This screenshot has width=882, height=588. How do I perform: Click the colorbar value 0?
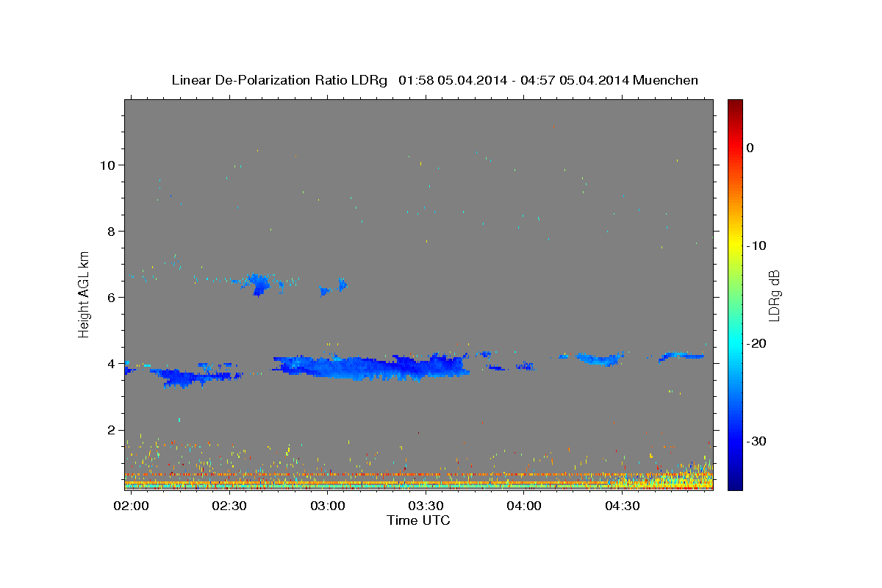(750, 148)
